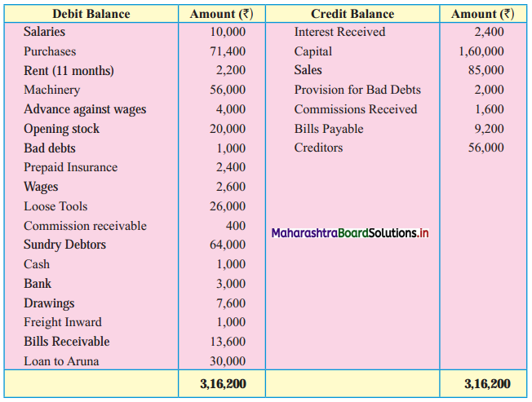The image size is (532, 402).
Task: Select the Rent (11 months) entry
Action: 69,70
